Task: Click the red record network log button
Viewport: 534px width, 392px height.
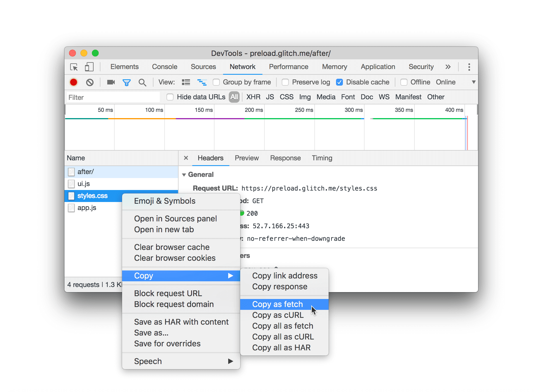Action: click(73, 82)
